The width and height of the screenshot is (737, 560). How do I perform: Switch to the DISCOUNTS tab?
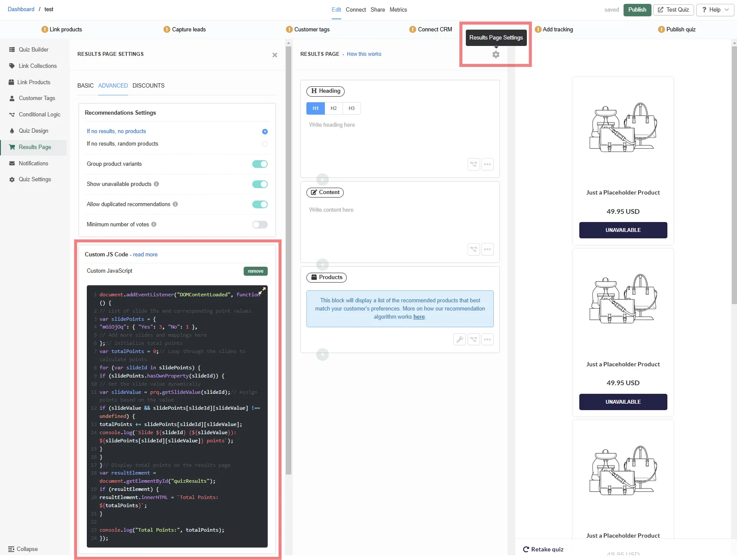pos(149,85)
